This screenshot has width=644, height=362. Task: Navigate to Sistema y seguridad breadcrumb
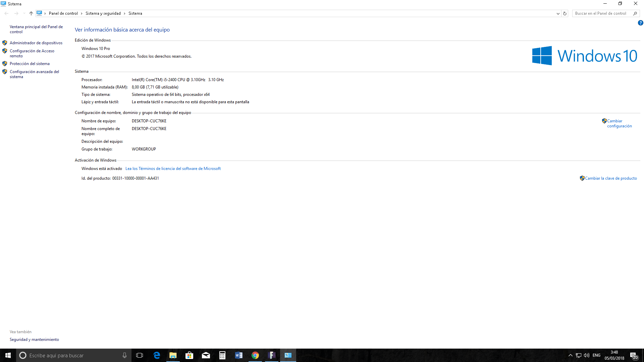[x=103, y=13]
